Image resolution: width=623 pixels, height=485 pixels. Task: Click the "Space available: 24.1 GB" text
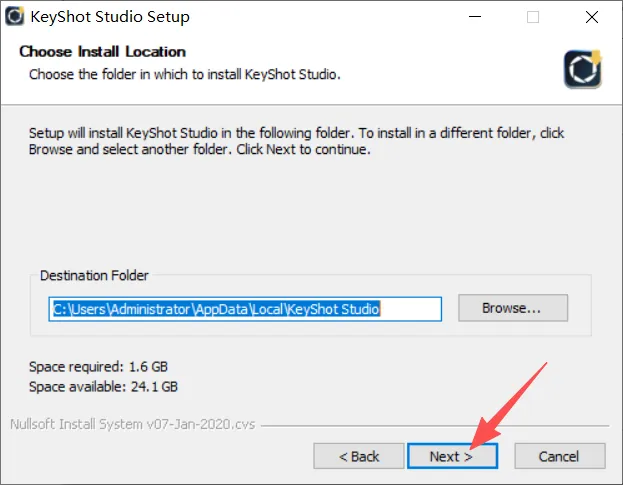pyautogui.click(x=103, y=385)
